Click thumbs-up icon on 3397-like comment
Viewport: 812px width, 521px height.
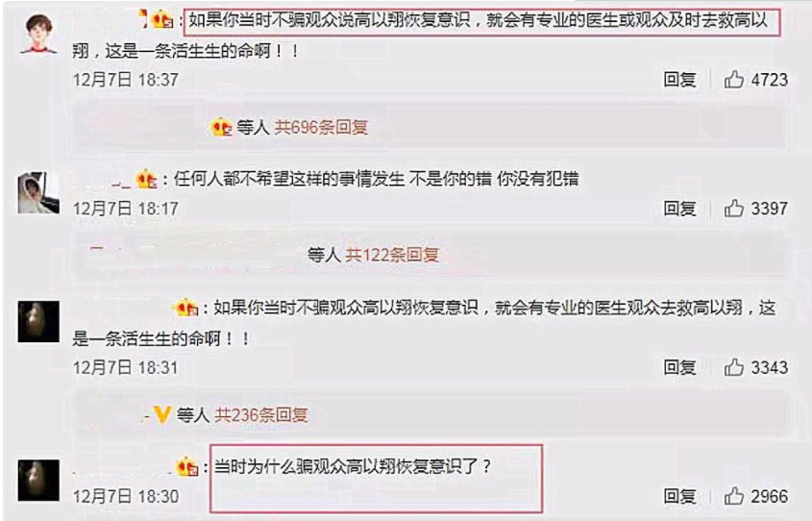click(734, 209)
